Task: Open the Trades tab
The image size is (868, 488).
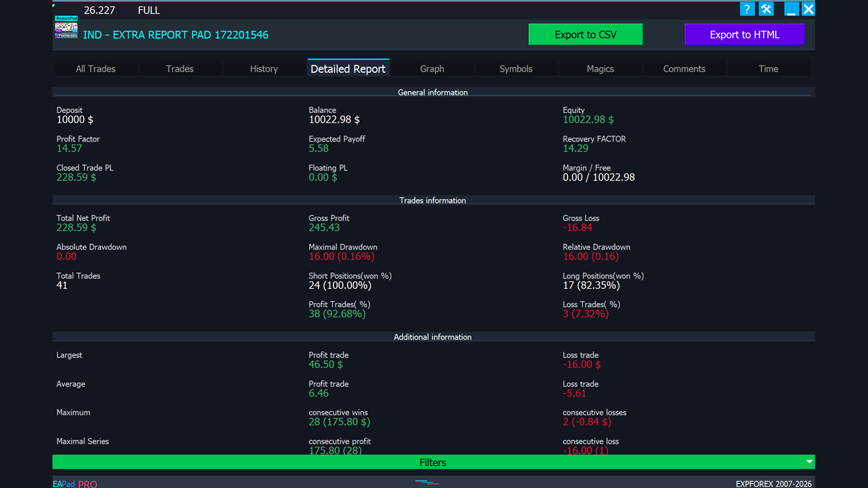Action: point(179,69)
